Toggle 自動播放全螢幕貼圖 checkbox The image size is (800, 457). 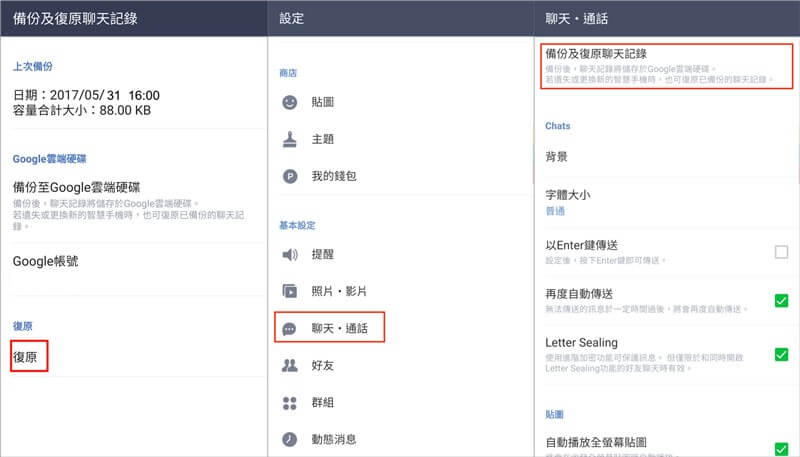point(781,449)
